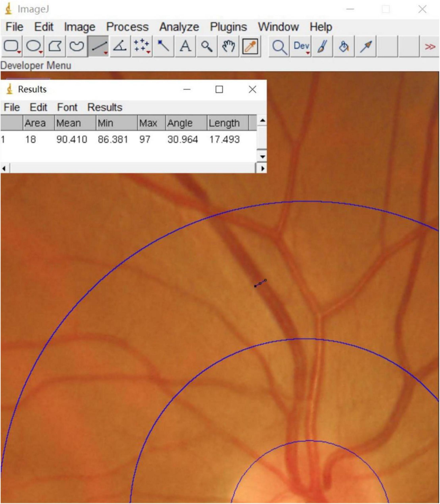Click the Min column header
The width and height of the screenshot is (440, 504).
[116, 123]
